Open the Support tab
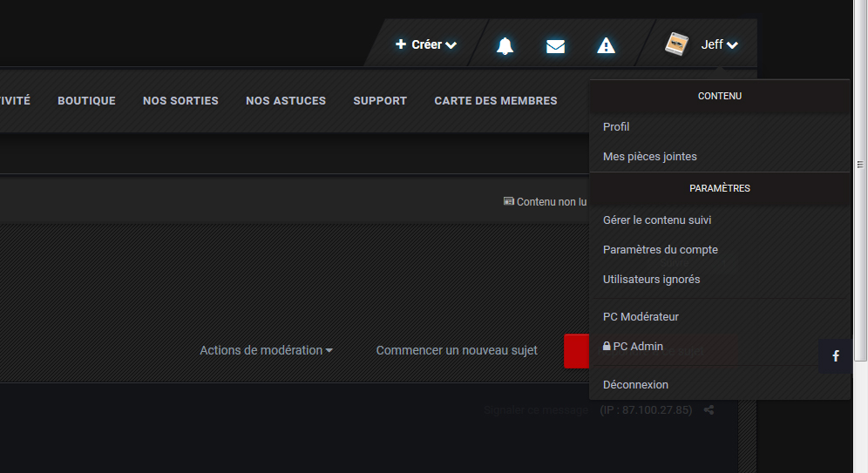Screen dimensions: 868x473 [380, 101]
